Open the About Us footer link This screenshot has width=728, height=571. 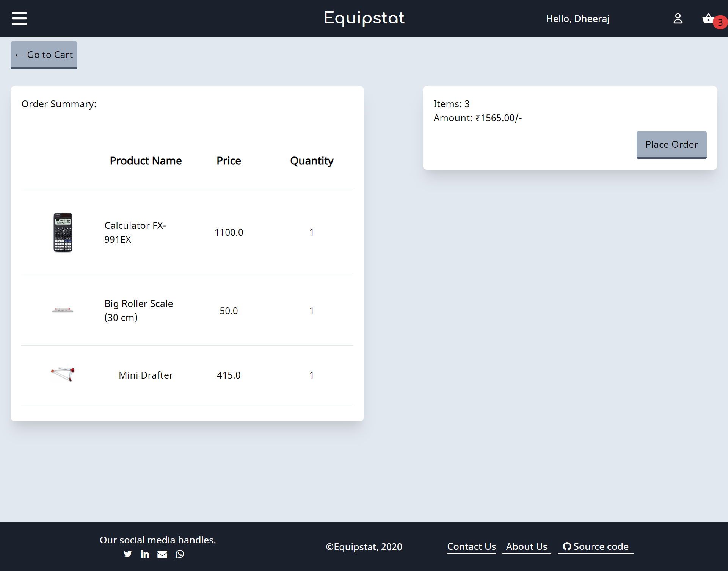point(527,546)
